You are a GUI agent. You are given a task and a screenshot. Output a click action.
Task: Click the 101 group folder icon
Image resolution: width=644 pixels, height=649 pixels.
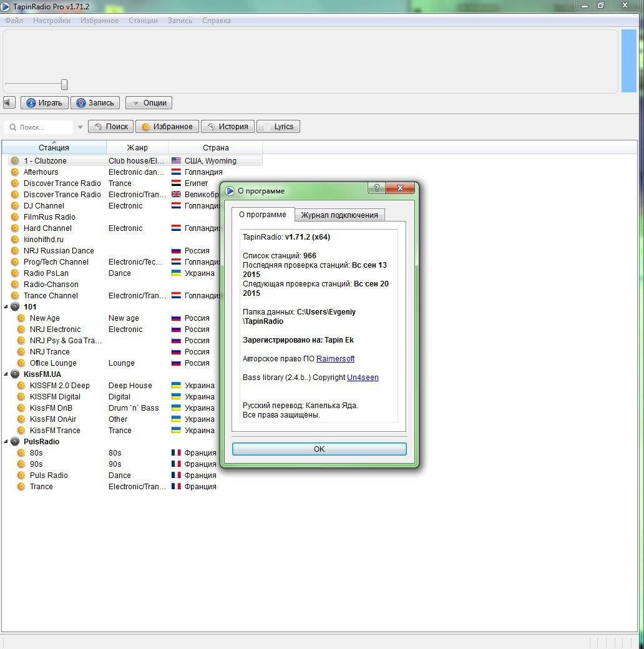coord(15,306)
